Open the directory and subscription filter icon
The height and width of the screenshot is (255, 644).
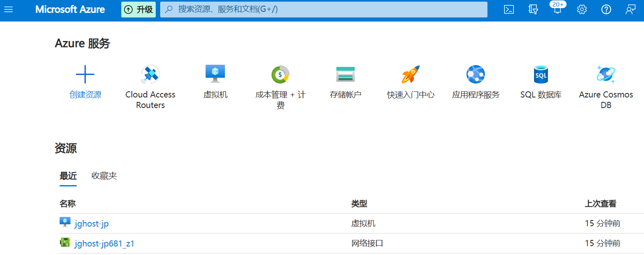[533, 9]
